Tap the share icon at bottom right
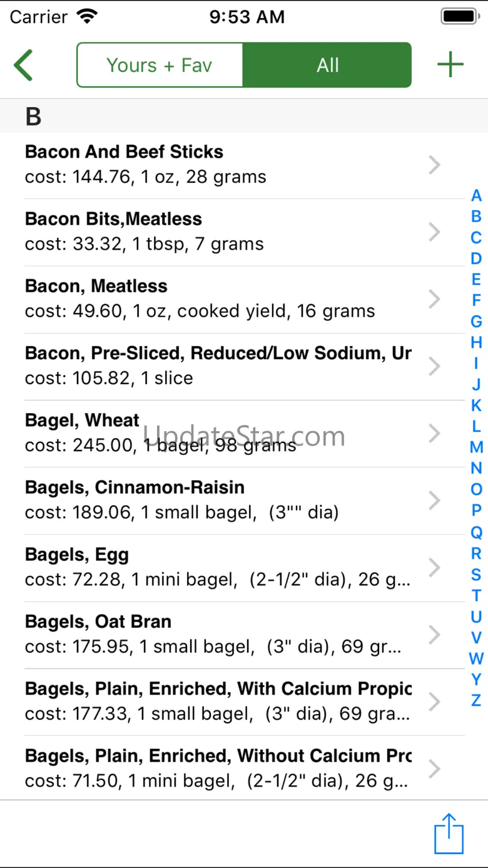Viewport: 488px width, 868px height. tap(449, 834)
